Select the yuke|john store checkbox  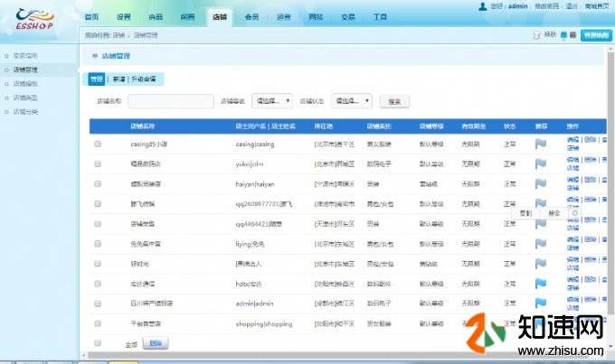click(98, 163)
